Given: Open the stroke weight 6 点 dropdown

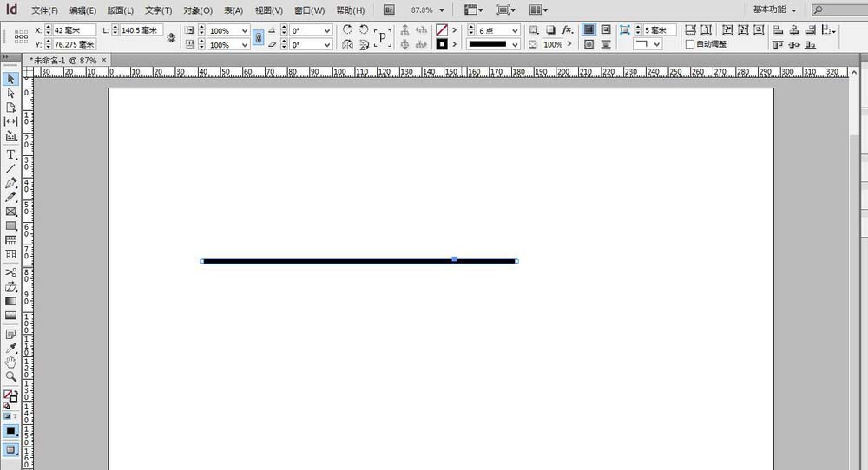Looking at the screenshot, I should [515, 30].
